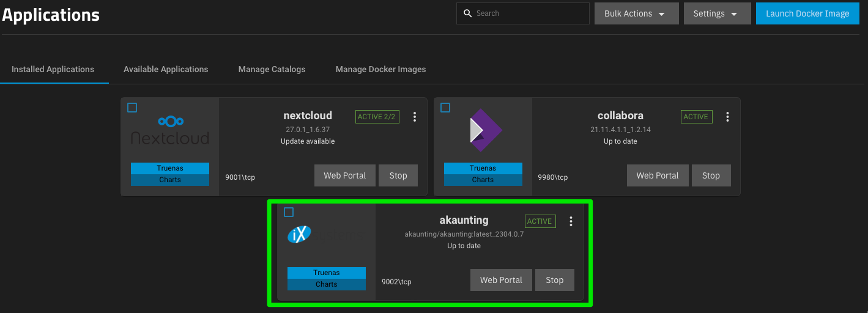Click the Launch Docker Image button
The width and height of the screenshot is (868, 313).
[x=807, y=13]
